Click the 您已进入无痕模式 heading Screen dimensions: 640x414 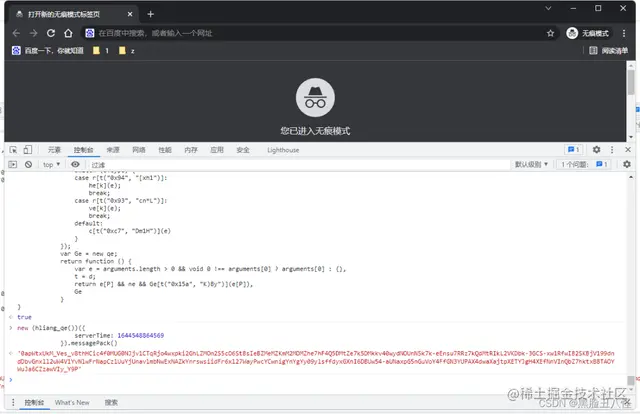315,131
